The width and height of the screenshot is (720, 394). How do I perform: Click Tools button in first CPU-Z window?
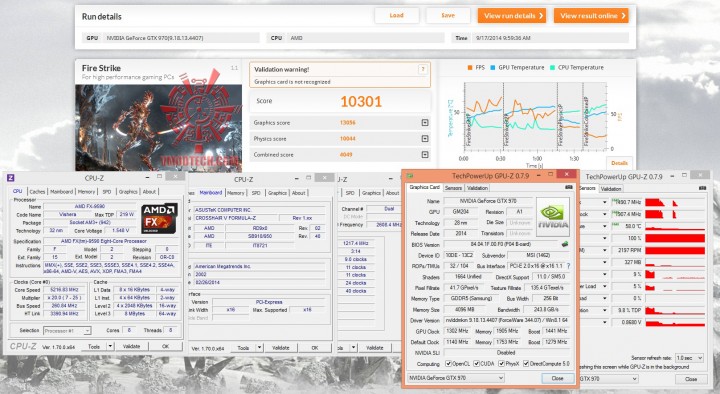coord(94,347)
